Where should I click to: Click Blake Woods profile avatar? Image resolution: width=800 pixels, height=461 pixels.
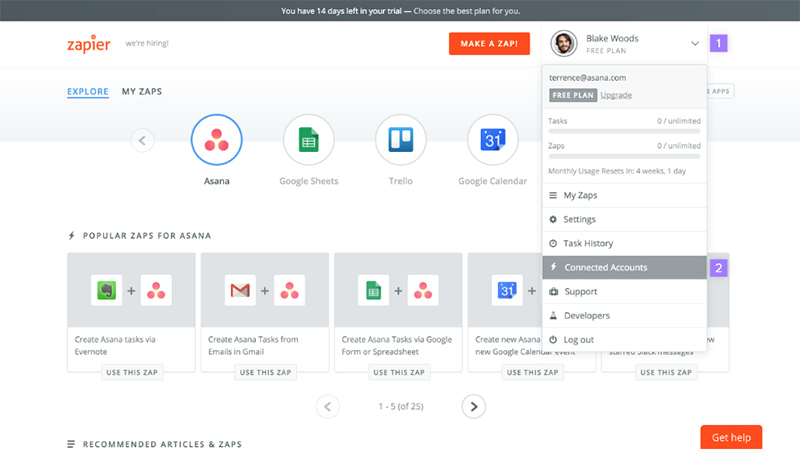pos(565,44)
